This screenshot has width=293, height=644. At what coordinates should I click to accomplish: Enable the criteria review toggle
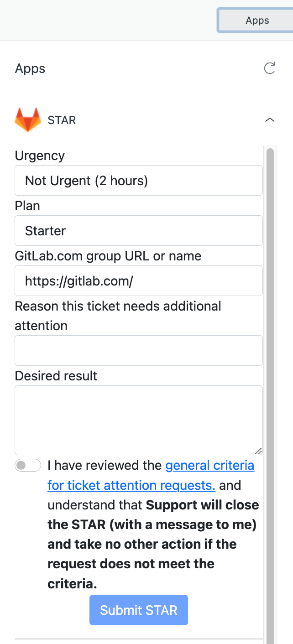pos(27,465)
